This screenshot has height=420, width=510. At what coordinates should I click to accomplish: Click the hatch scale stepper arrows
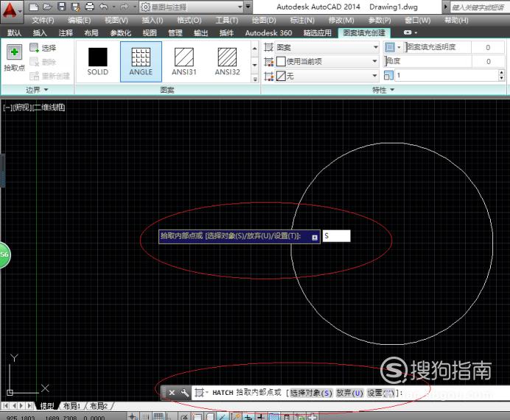click(501, 76)
